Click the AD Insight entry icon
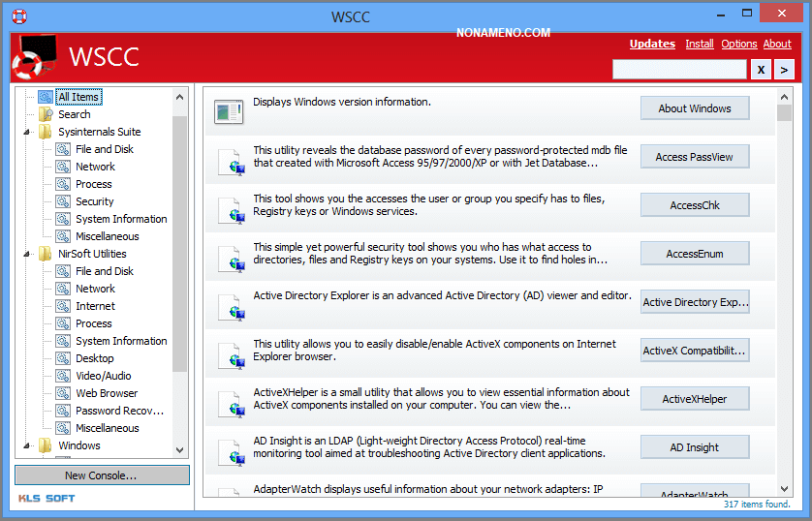 point(231,451)
